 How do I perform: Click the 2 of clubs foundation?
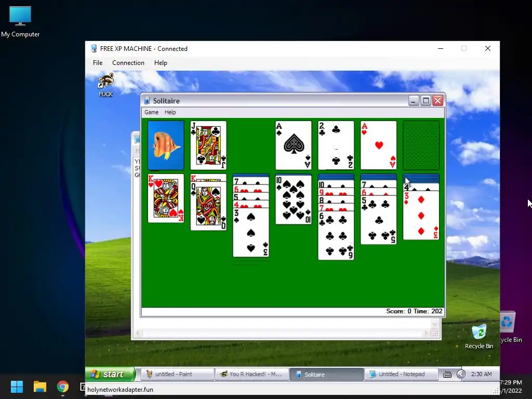(336, 145)
